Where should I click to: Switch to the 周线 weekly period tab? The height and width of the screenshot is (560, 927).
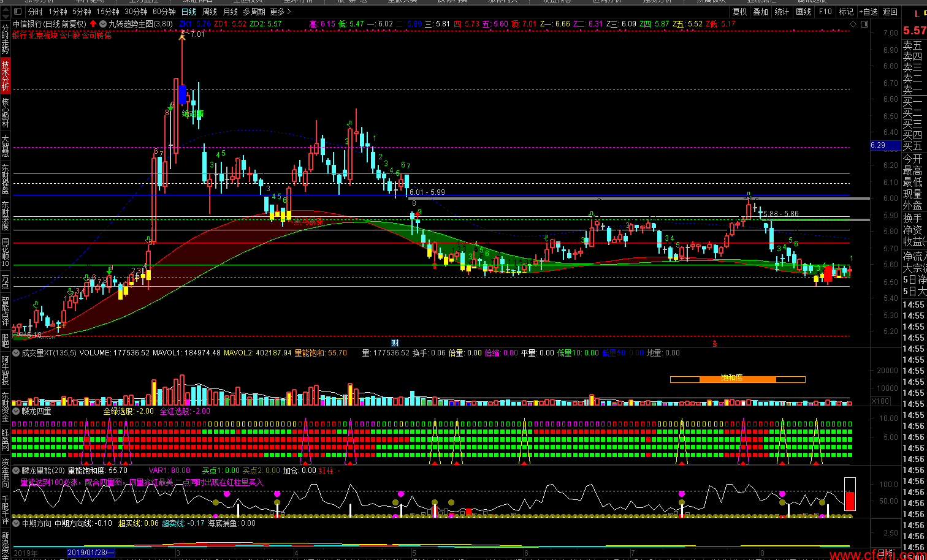click(x=210, y=12)
